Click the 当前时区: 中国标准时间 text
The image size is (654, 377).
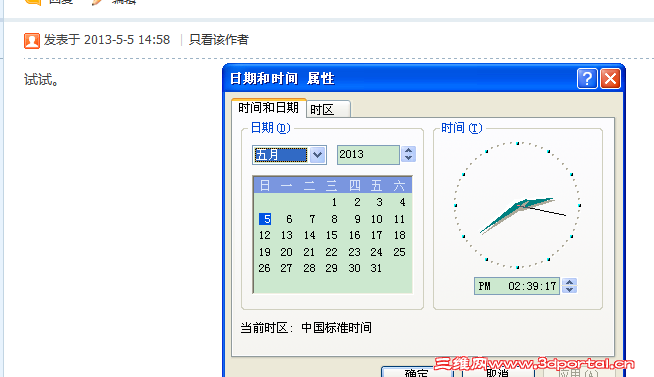pos(306,328)
